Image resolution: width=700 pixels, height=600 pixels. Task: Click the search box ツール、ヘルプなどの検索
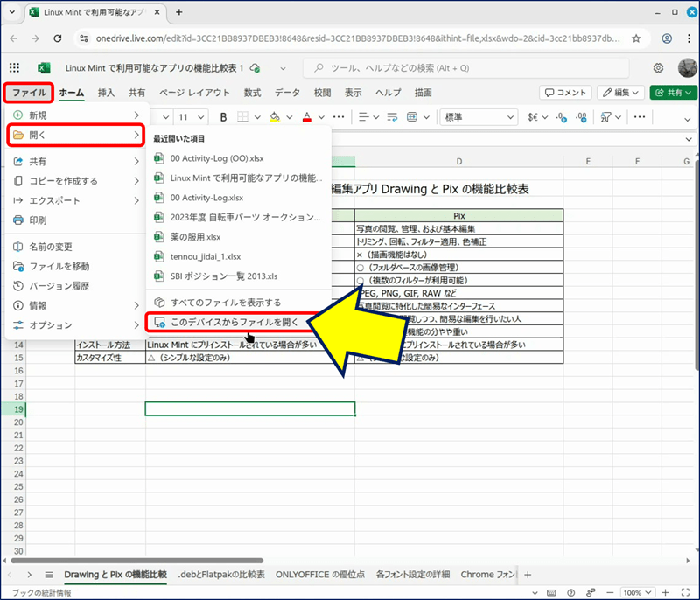coord(466,68)
